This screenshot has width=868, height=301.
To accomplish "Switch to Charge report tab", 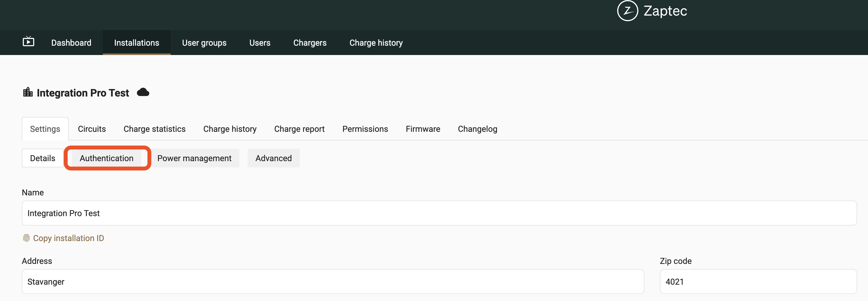I will point(299,129).
